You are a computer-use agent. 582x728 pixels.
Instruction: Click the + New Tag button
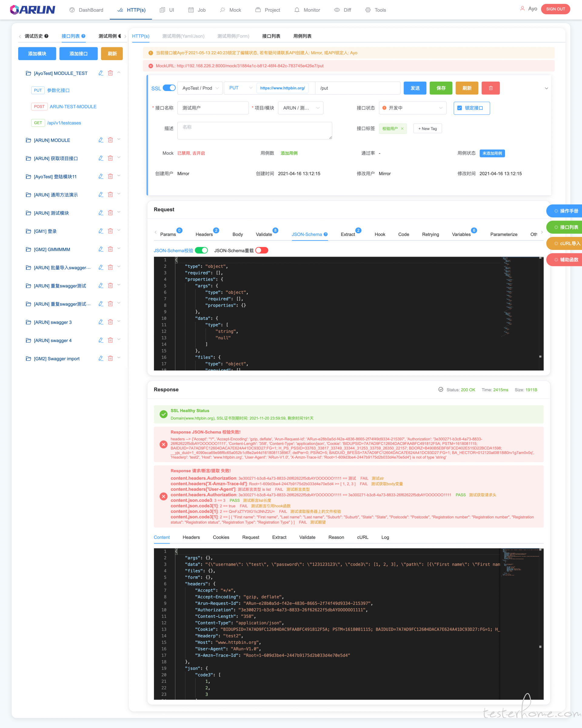tap(427, 129)
